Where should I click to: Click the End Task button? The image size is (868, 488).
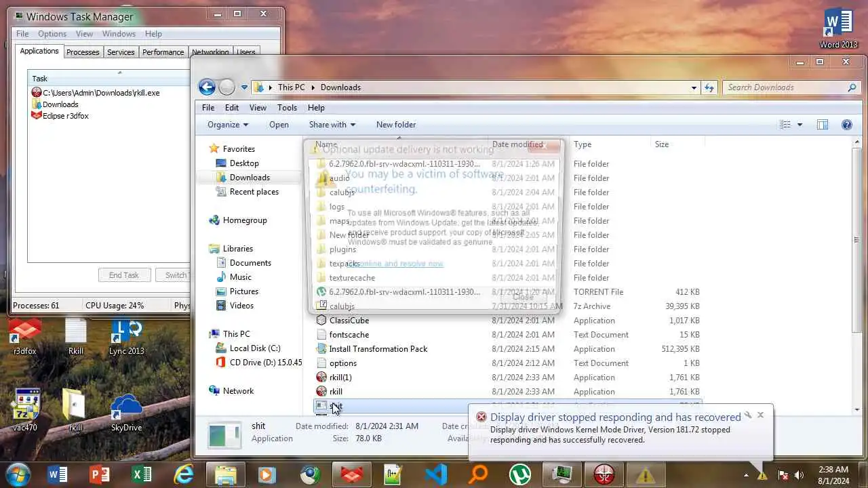[124, 275]
